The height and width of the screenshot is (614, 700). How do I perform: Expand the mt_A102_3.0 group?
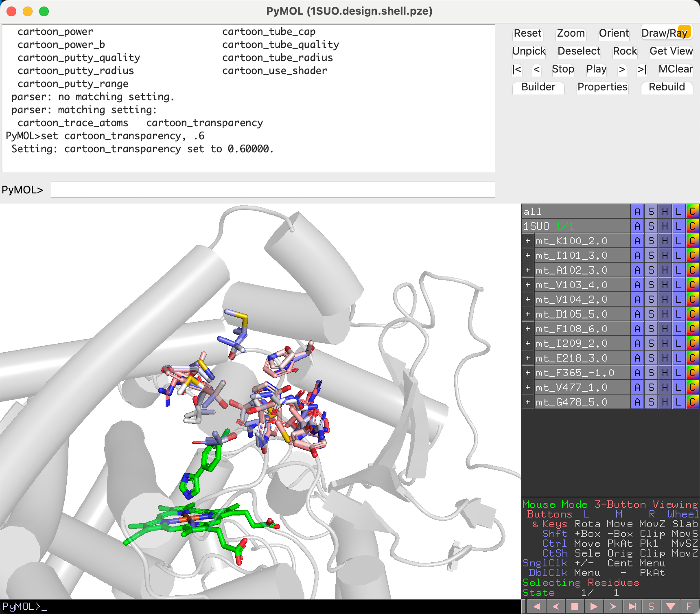[x=528, y=270]
